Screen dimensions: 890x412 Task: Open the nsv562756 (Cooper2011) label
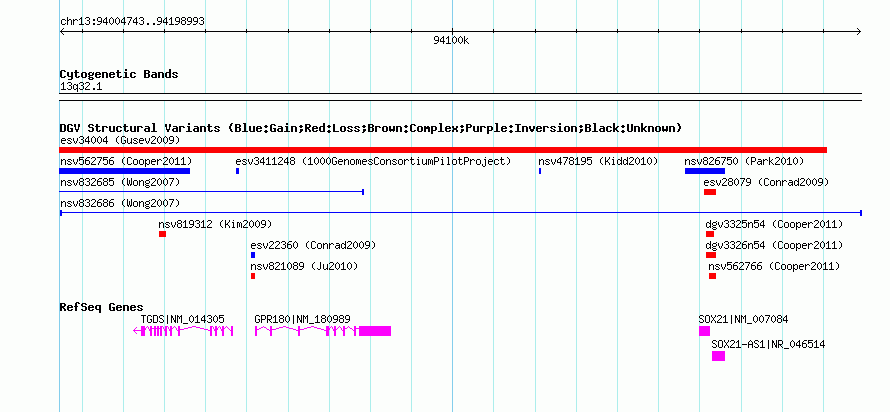(x=126, y=161)
